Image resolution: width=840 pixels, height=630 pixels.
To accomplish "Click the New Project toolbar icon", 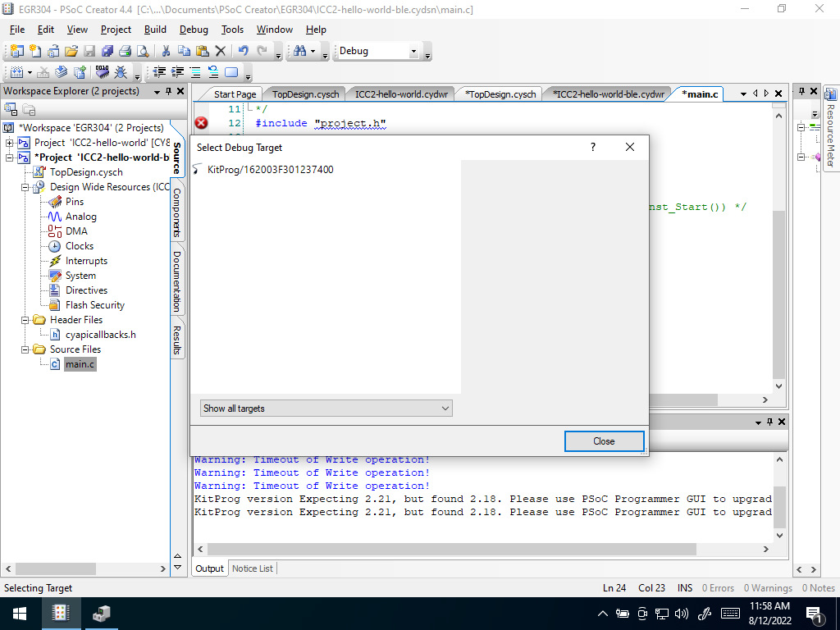I will 16,51.
